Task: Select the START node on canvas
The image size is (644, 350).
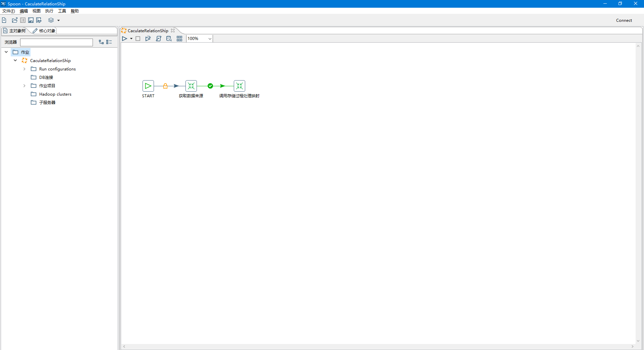Action: click(148, 86)
